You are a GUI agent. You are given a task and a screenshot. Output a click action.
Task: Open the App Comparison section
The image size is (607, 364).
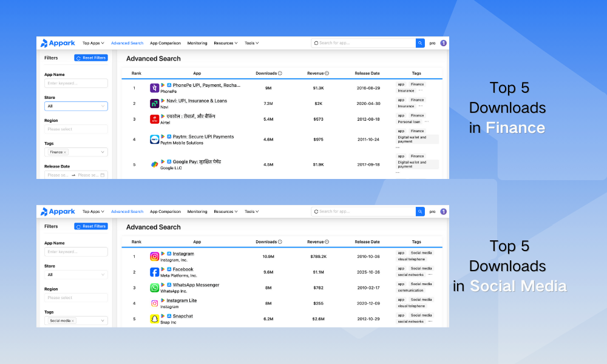point(165,43)
